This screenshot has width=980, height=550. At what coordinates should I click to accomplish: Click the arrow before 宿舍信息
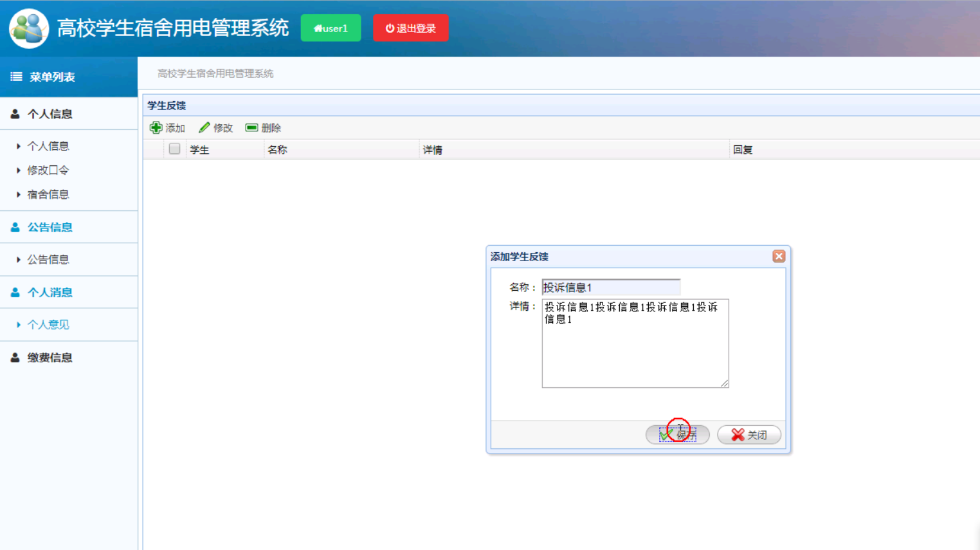pos(19,194)
